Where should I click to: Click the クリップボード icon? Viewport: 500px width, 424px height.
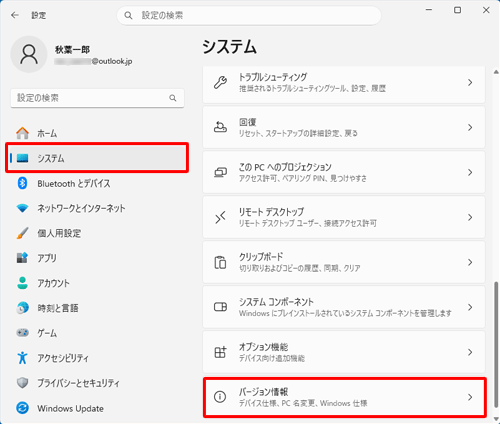[x=220, y=262]
